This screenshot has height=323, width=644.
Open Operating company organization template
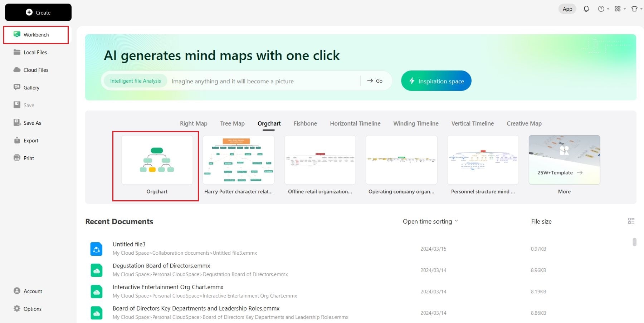click(x=401, y=160)
